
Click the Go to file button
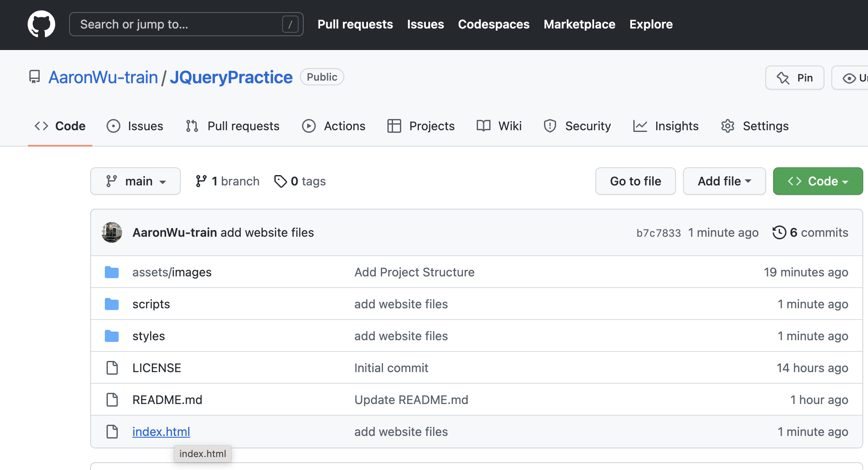tap(635, 181)
